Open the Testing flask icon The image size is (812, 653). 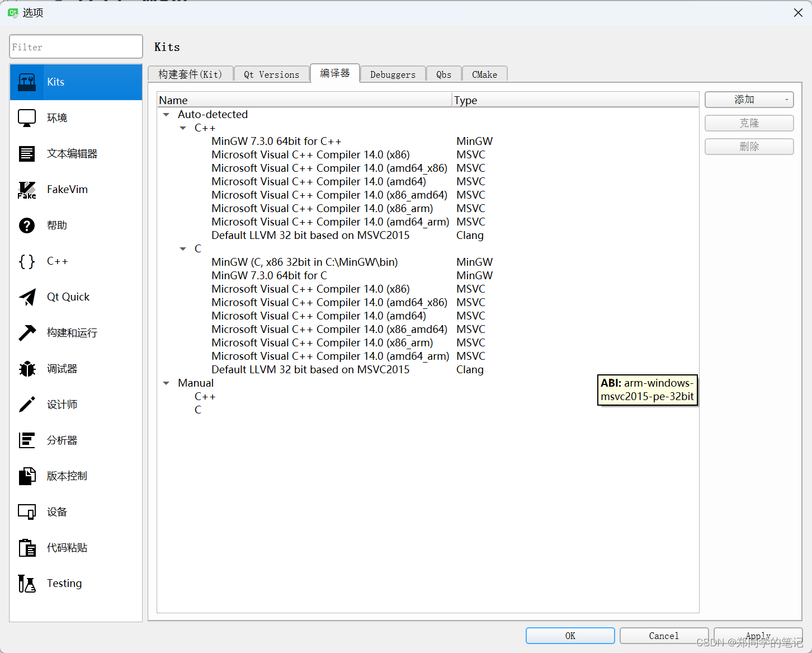click(x=27, y=584)
